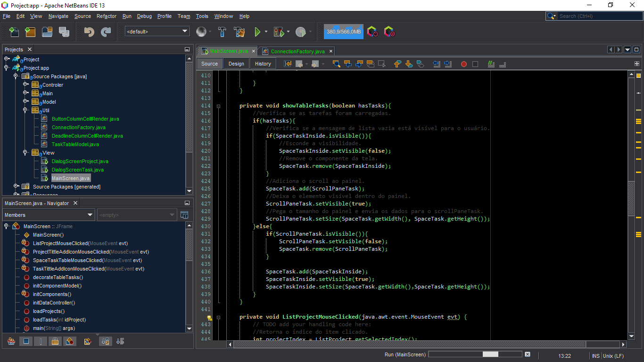The width and height of the screenshot is (644, 362).
Task: Open a project with the Open Project icon
Action: [47, 32]
